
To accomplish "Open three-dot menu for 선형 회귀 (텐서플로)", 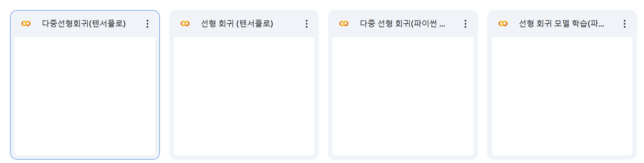I will [306, 24].
